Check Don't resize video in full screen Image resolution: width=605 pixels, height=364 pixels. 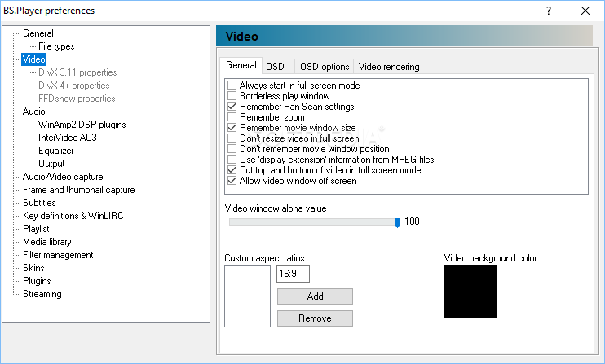coord(232,138)
